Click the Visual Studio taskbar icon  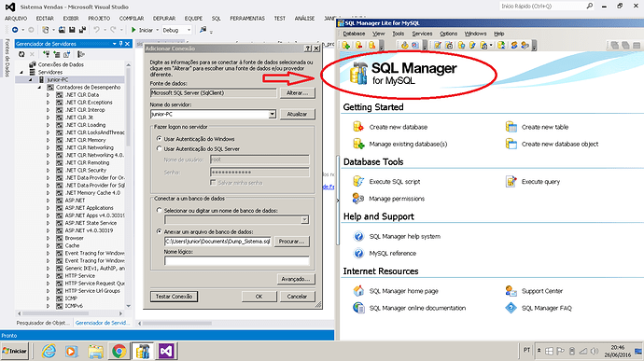[x=166, y=351]
